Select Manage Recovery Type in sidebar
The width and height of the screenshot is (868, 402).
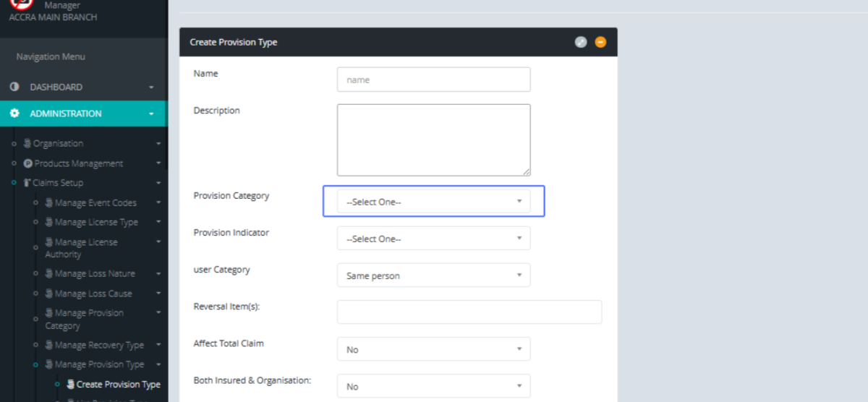click(99, 346)
